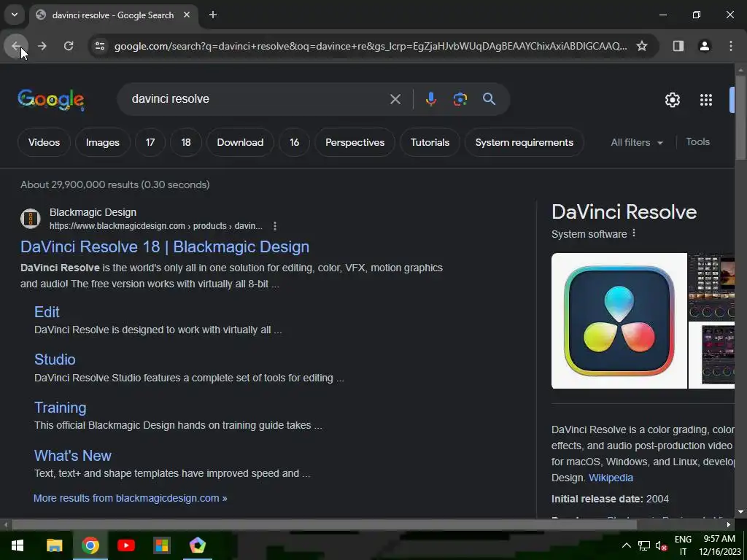Viewport: 747px width, 560px height.
Task: Expand the All filters dropdown
Action: point(637,142)
